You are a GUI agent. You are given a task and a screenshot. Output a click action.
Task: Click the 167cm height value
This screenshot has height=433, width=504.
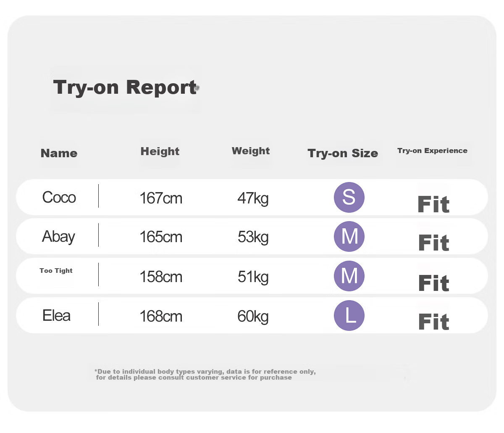tap(161, 198)
